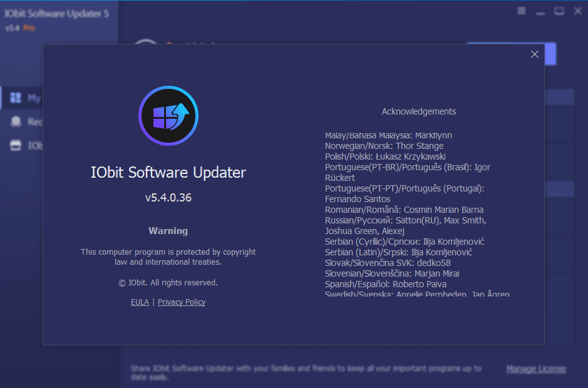The width and height of the screenshot is (588, 388).
Task: Maximize the main application window
Action: [x=559, y=11]
